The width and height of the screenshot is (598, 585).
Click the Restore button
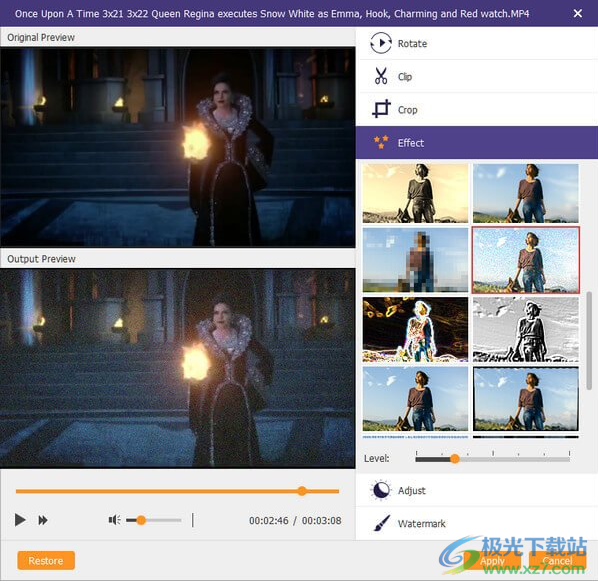pyautogui.click(x=46, y=561)
